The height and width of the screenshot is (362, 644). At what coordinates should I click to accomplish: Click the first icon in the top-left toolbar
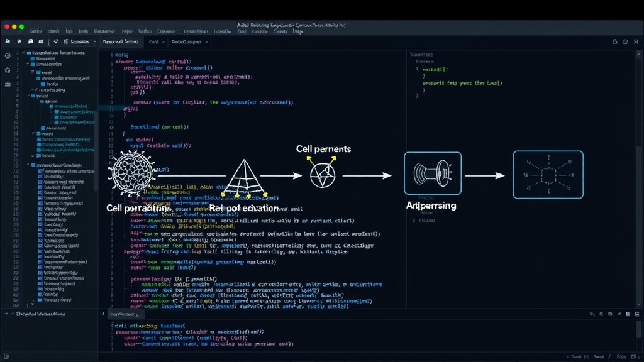(8, 41)
